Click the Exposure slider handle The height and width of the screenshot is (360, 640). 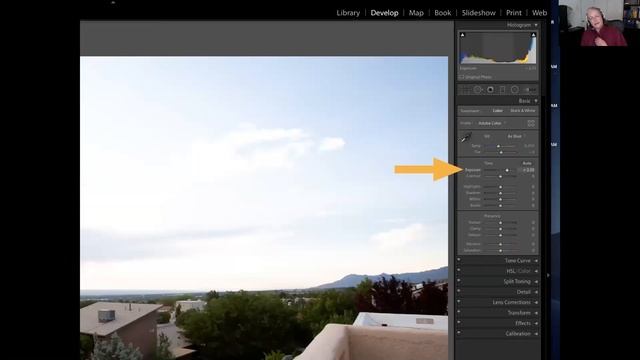coord(507,170)
